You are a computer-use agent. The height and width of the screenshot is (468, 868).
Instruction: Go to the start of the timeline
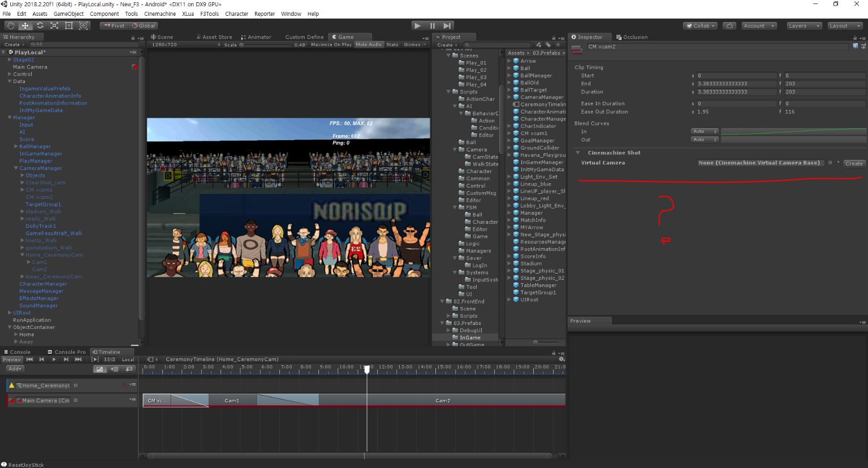tap(29, 359)
